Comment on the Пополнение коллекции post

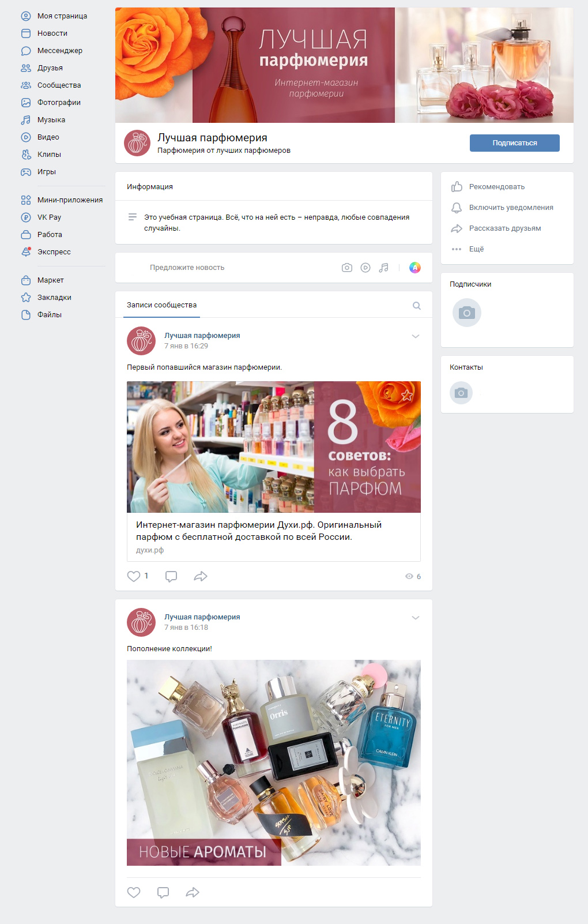click(163, 892)
